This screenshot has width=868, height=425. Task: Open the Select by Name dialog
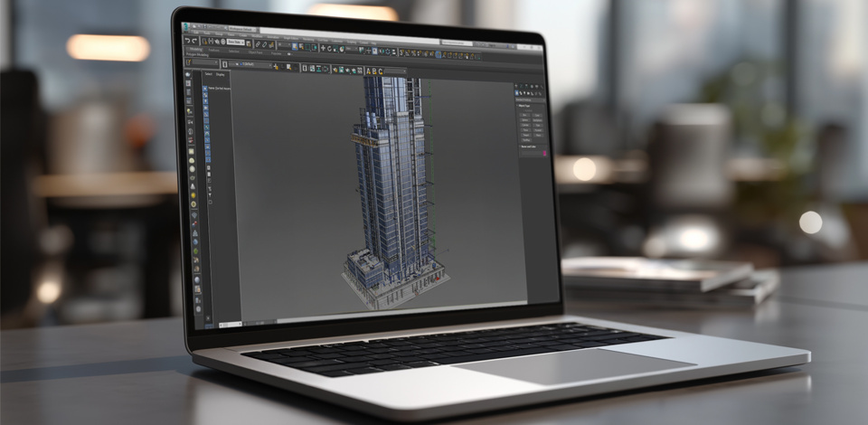coord(301,46)
